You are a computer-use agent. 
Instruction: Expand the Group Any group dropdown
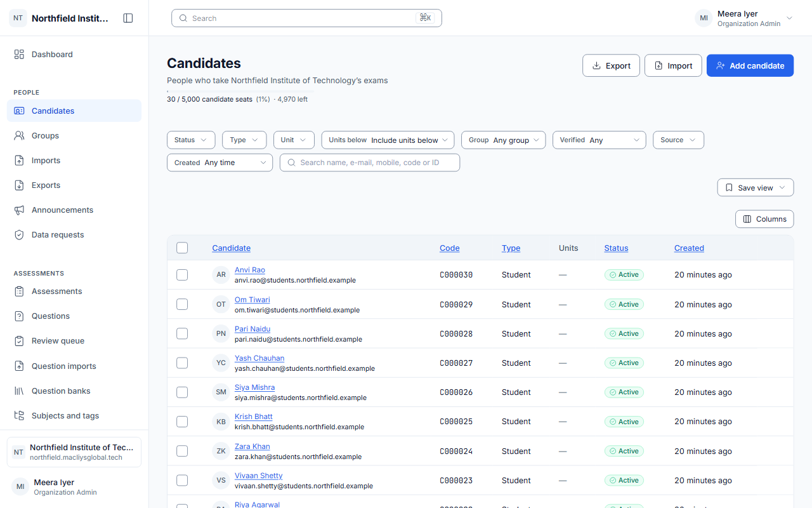[x=503, y=140]
